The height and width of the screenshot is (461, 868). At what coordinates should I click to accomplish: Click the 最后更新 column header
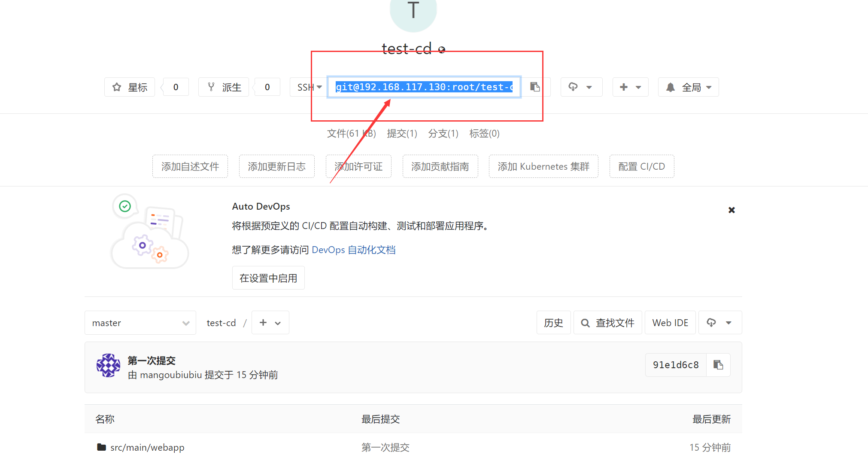(711, 419)
